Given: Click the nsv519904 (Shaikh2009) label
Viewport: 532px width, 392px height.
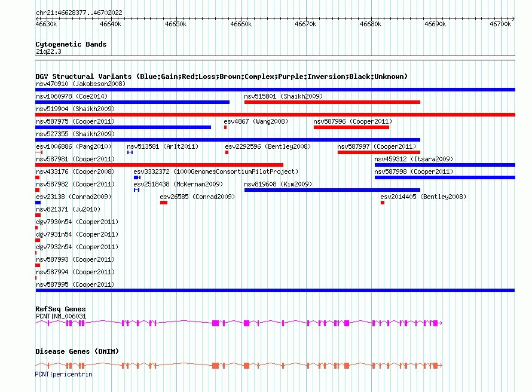Looking at the screenshot, I should (x=75, y=109).
